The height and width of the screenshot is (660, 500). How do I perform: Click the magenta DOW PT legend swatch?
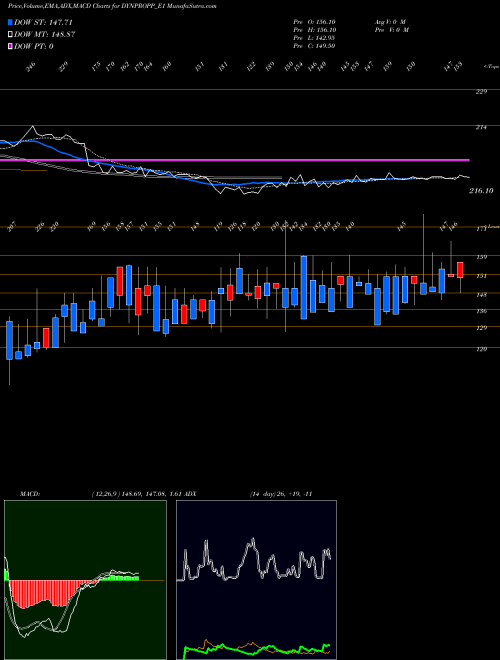tap(10, 46)
